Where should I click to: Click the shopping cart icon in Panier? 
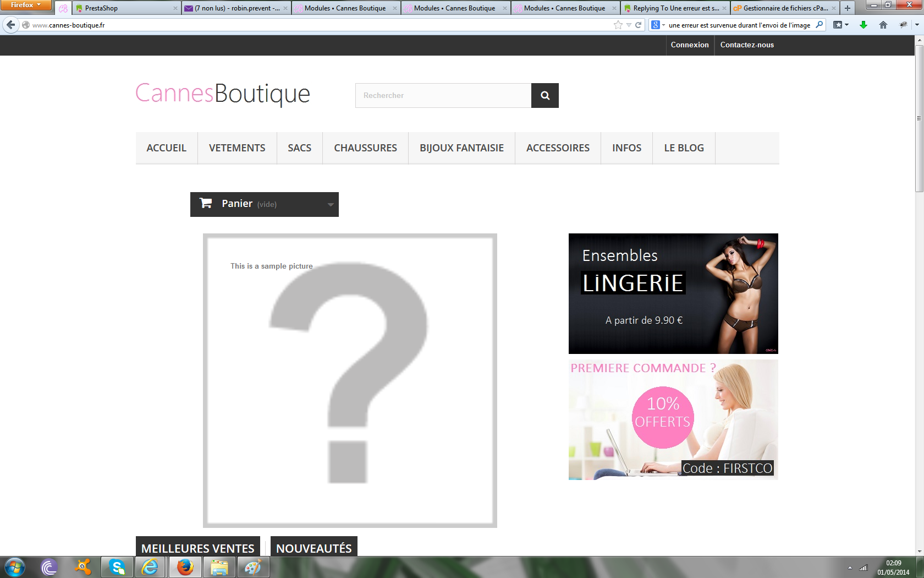(206, 203)
